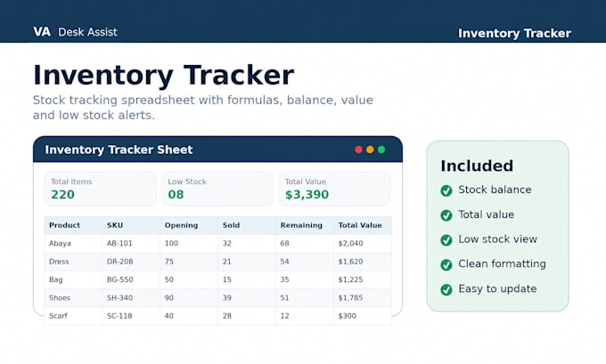606x364 pixels.
Task: Click the large Inventory Tracker page heading
Action: click(163, 76)
